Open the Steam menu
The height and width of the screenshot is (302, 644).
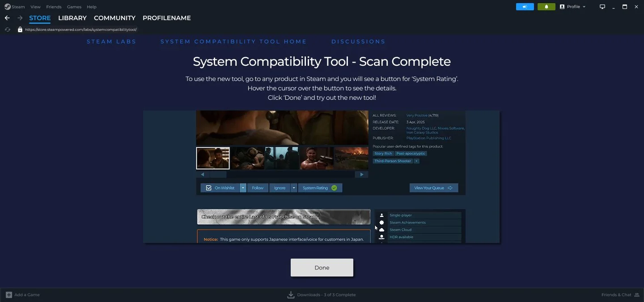pos(18,7)
